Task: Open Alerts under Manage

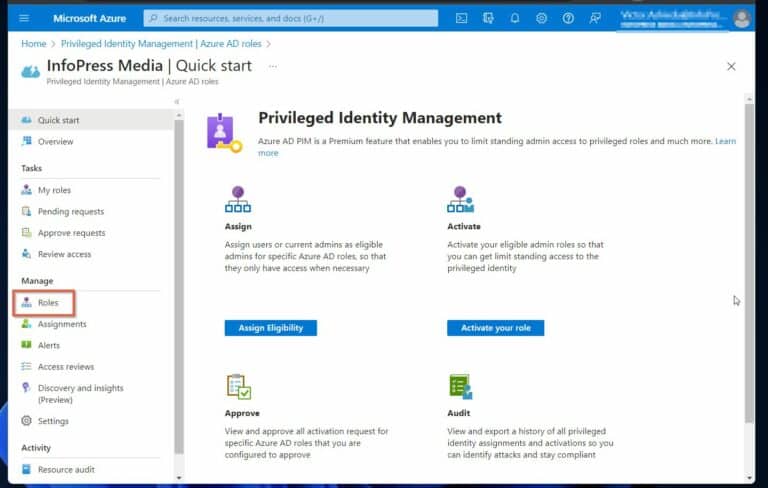Action: [49, 345]
